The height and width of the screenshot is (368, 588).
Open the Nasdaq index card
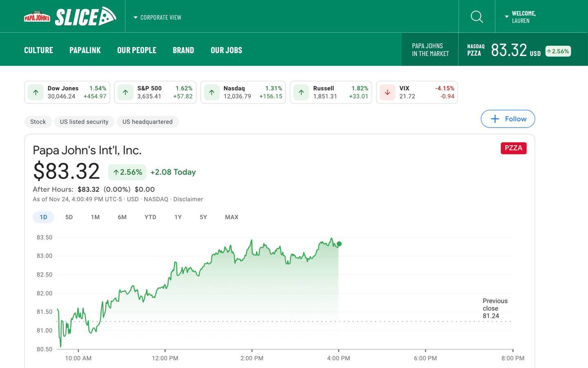point(243,92)
